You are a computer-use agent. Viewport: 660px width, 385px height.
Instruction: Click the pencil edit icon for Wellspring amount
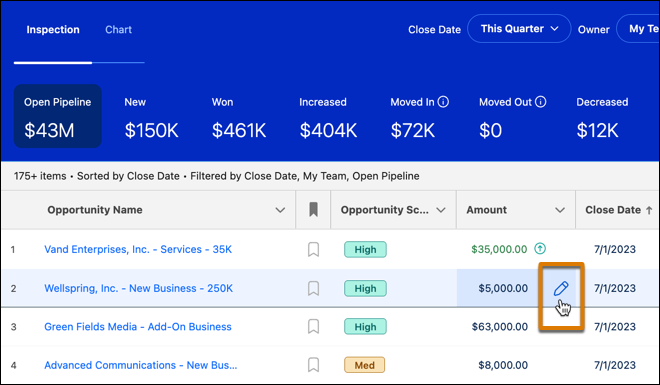[561, 288]
